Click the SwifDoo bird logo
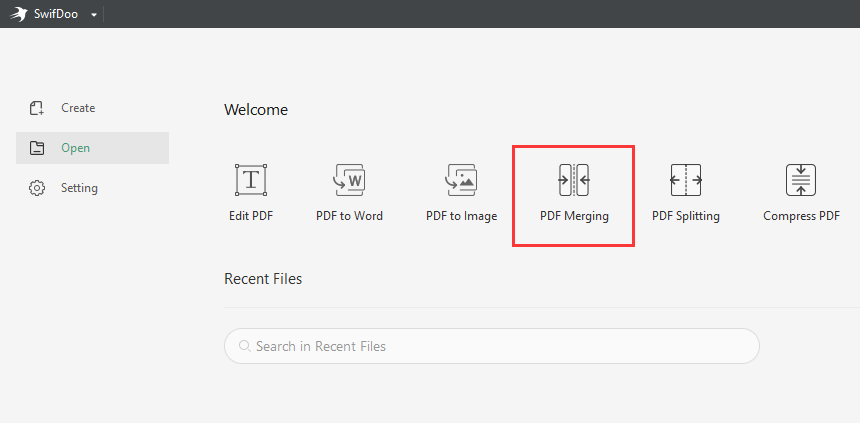860x423 pixels. (x=19, y=14)
